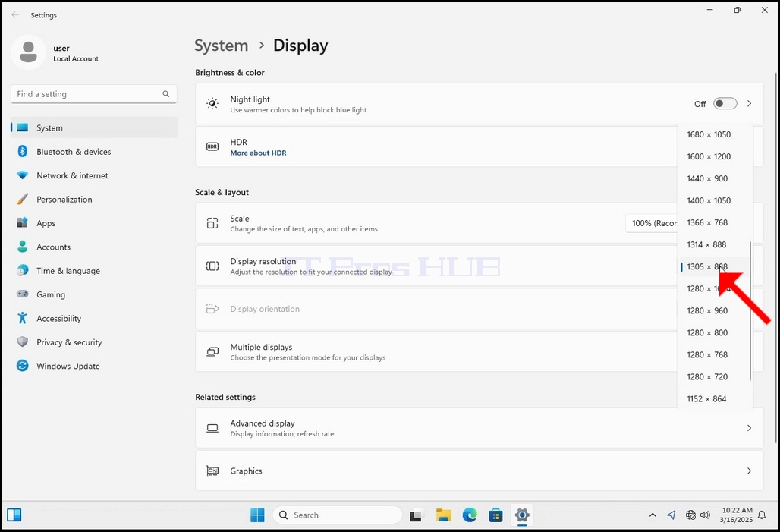Toggle the Night light switch
This screenshot has height=532, width=780.
[725, 103]
